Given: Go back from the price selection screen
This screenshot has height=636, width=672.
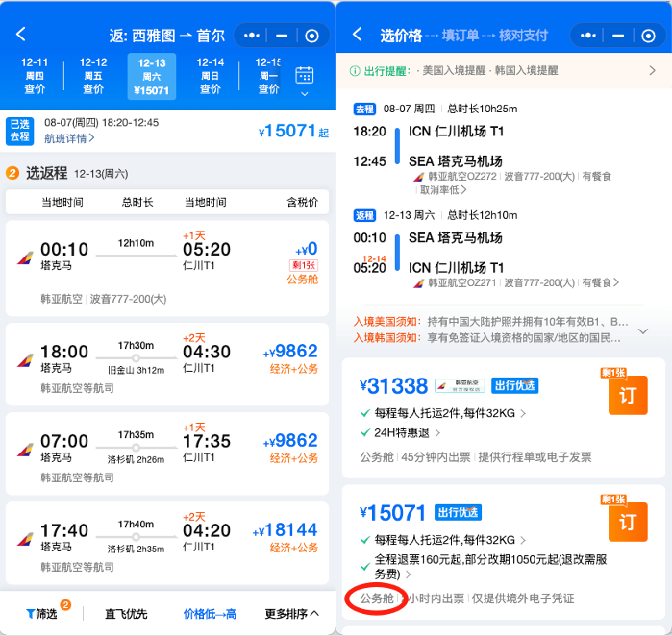Looking at the screenshot, I should 357,35.
